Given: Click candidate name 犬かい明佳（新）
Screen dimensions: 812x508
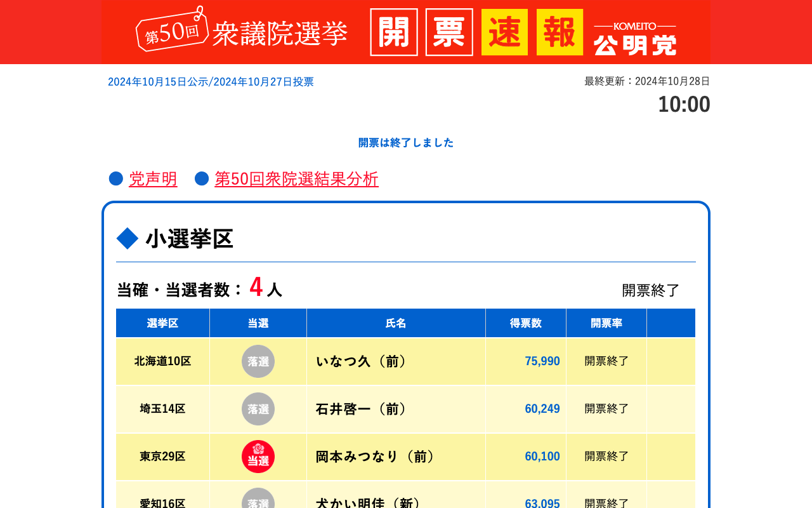Looking at the screenshot, I should coord(369,503).
